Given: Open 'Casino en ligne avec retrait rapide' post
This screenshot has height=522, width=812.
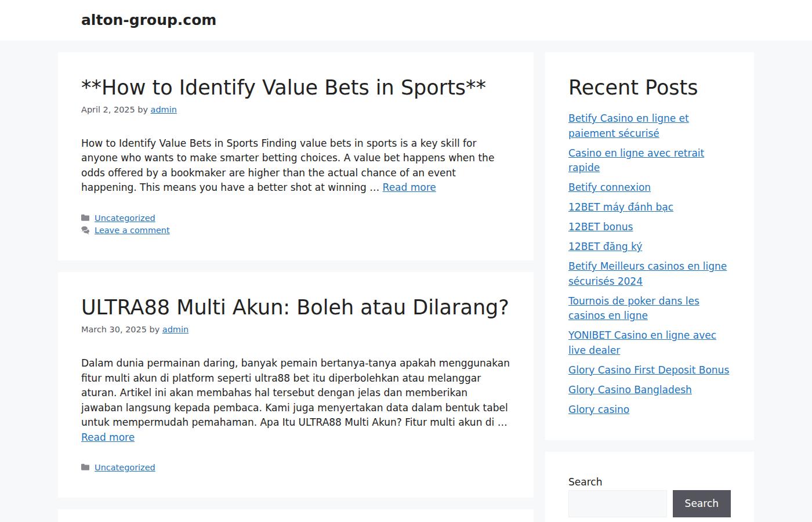Looking at the screenshot, I should [x=636, y=160].
